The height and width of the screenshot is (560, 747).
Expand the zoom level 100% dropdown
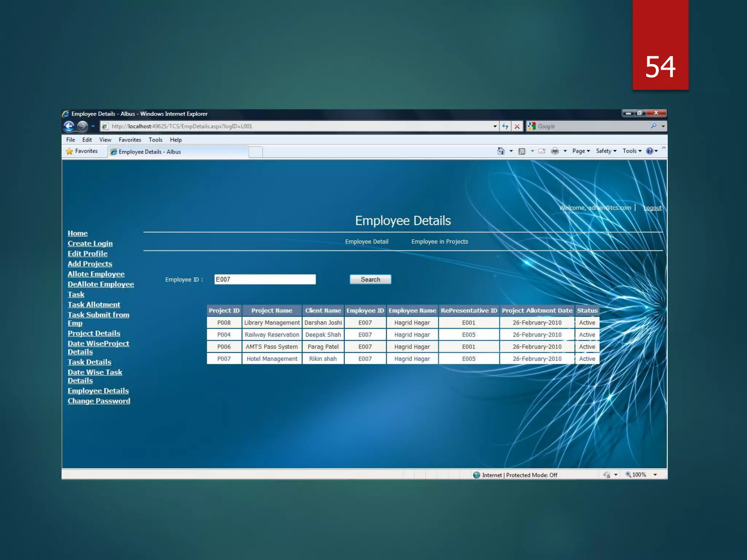click(x=655, y=475)
